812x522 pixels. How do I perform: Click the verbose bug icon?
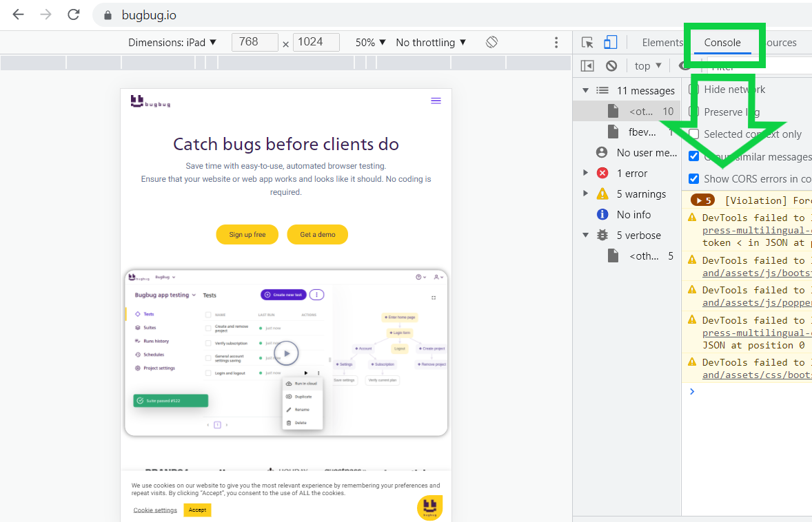[x=602, y=236]
